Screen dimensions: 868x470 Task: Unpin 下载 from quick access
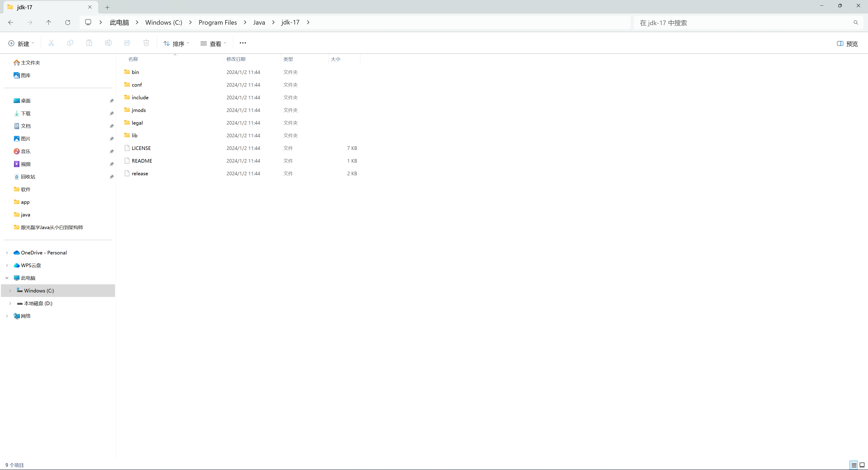111,114
